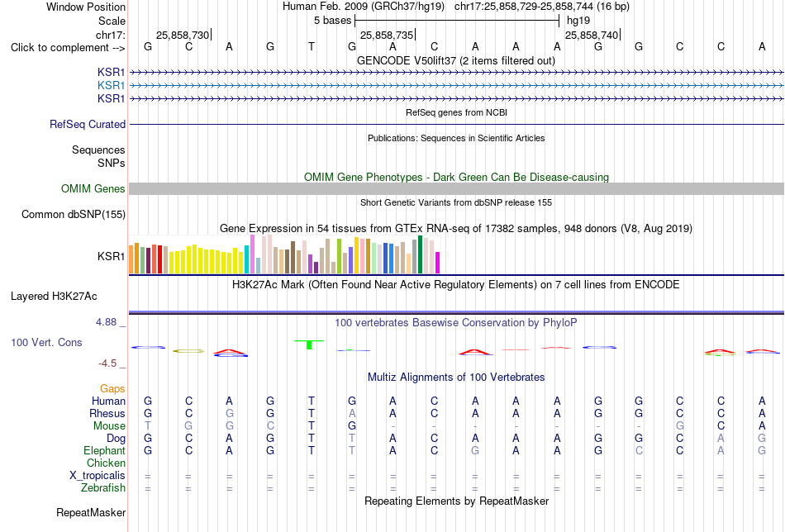Screen dimensions: 785x532
Task: Click the chr17:25,858,729-25,858,744 position text
Action: [542, 7]
